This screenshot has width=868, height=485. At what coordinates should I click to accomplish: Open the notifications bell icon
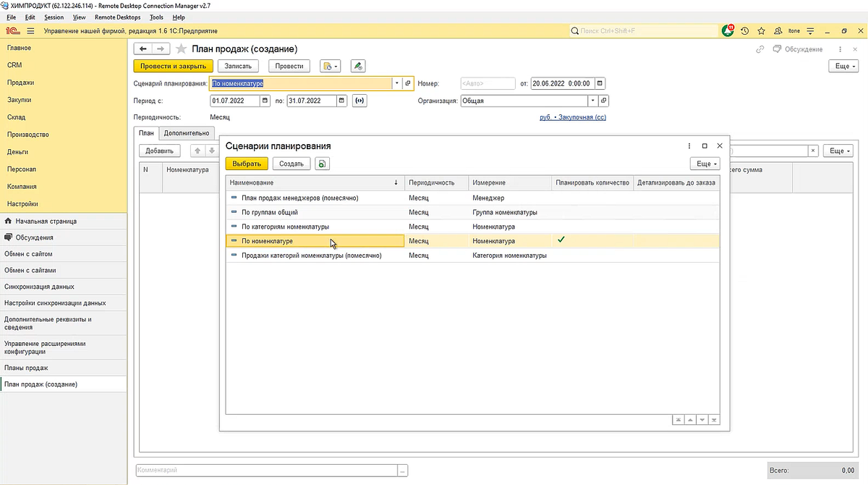(728, 31)
